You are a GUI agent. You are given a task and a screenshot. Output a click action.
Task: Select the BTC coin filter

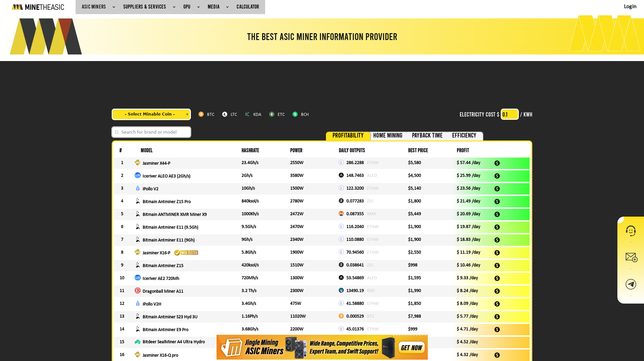[206, 114]
